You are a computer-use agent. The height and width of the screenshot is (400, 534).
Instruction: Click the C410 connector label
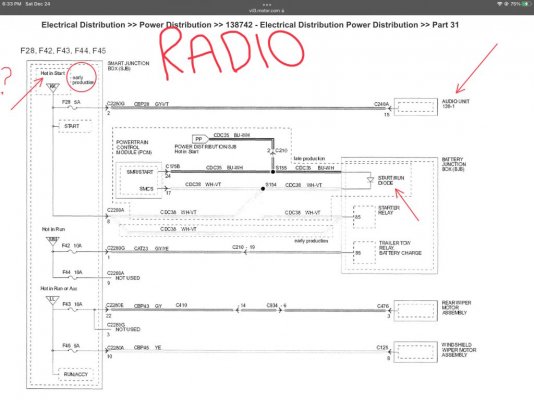181,305
